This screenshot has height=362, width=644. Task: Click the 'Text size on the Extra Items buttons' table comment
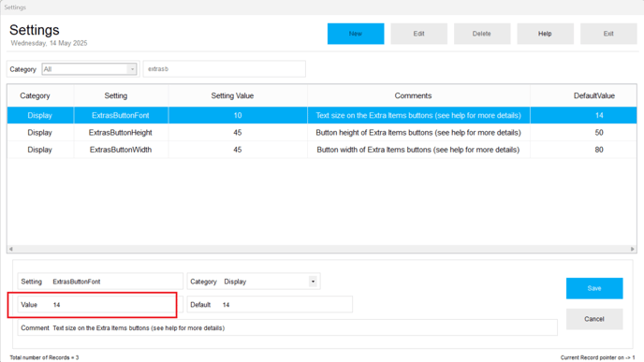(x=418, y=115)
